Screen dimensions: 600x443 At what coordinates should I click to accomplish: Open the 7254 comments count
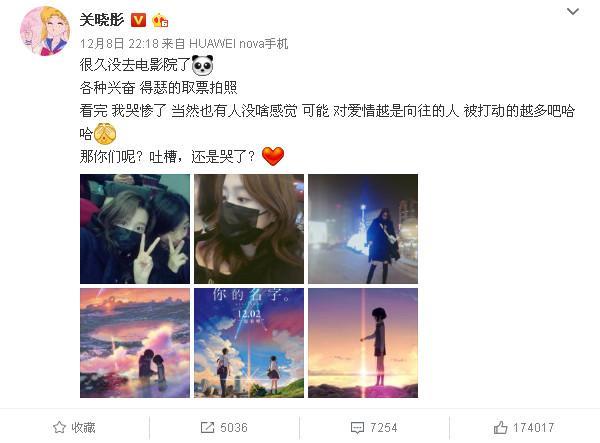click(383, 427)
